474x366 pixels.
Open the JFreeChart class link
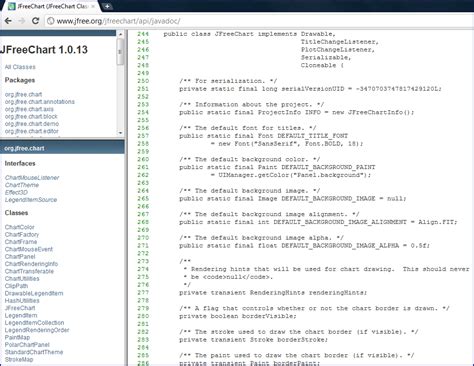coord(20,308)
